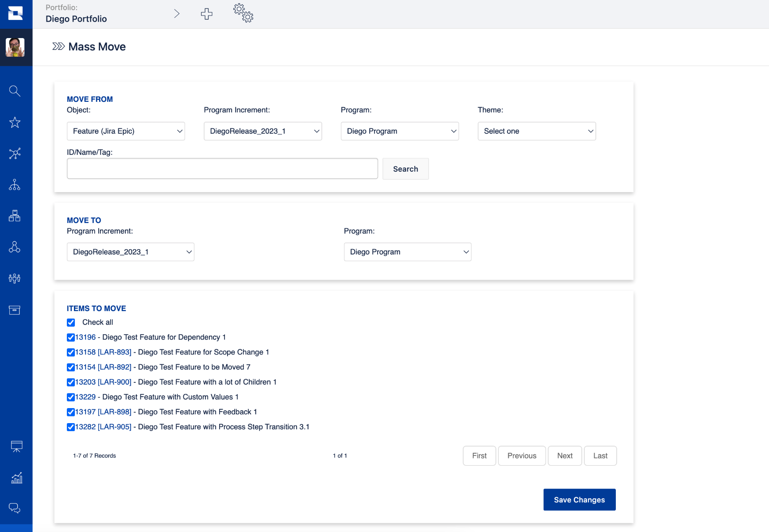Open the archive box sidebar icon
Viewport: 769px width, 532px height.
click(x=15, y=310)
